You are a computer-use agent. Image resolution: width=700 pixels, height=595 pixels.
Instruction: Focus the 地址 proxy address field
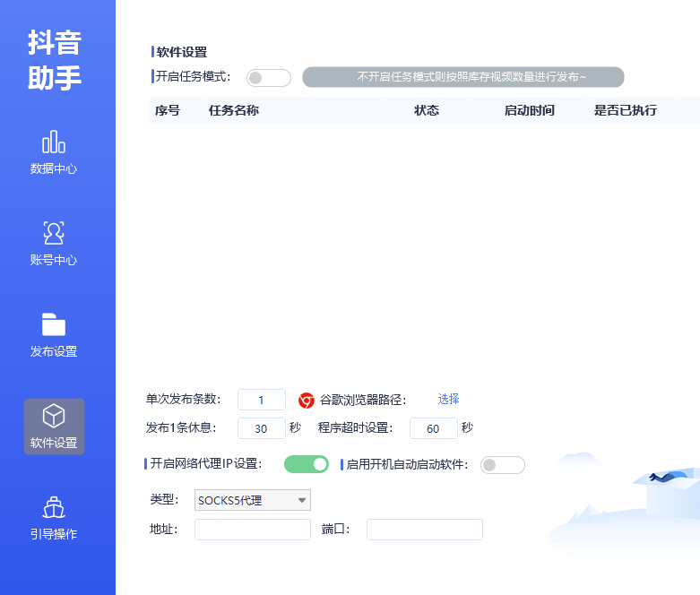pos(253,530)
